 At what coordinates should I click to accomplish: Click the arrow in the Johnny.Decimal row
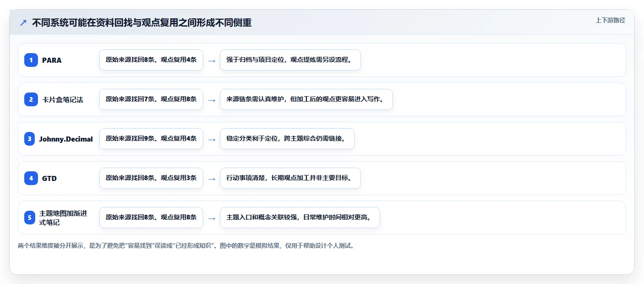[211, 139]
